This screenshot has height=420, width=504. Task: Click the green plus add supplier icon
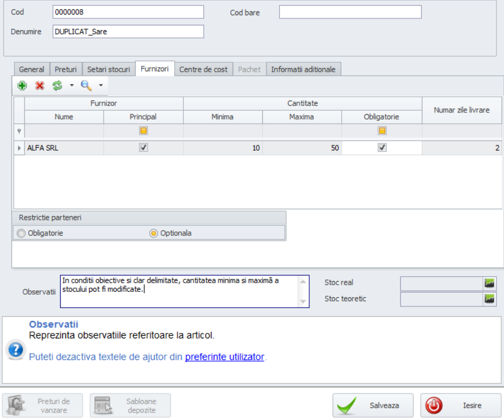pos(22,85)
